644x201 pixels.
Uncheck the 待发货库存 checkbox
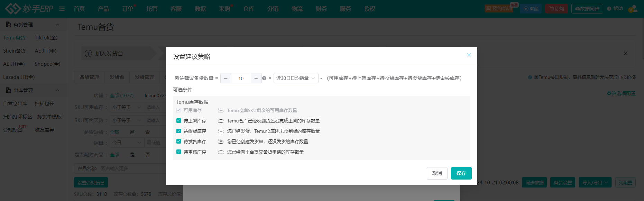point(178,141)
